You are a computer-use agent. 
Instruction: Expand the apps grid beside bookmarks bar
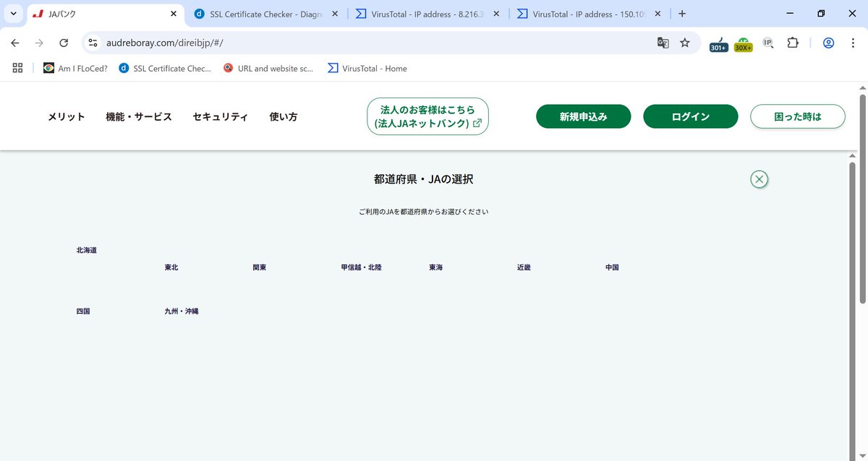point(17,67)
